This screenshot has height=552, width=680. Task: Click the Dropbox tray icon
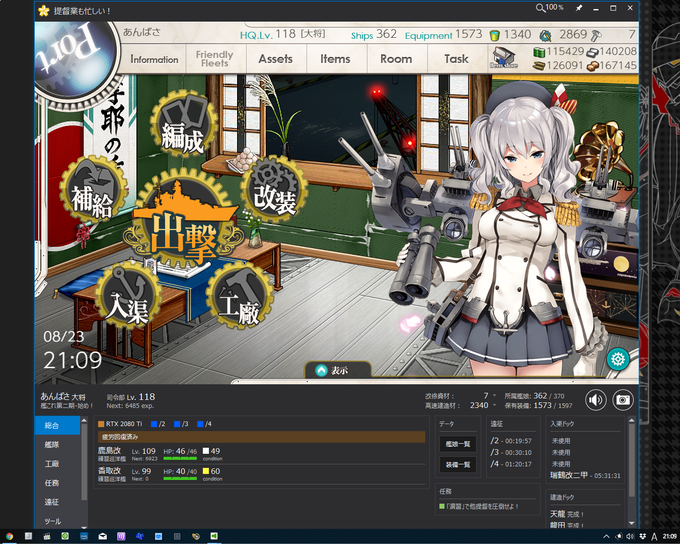point(643,536)
